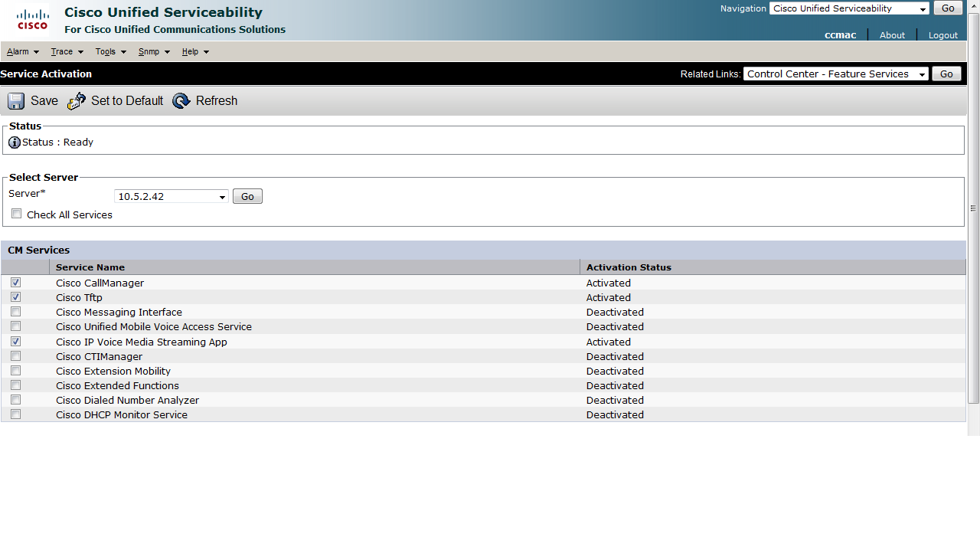Click the Status information icon
980x537 pixels.
(14, 142)
